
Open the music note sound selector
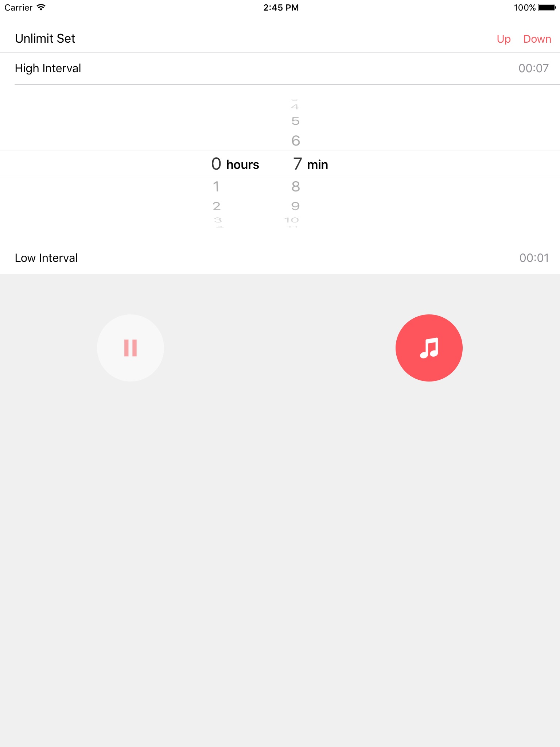pos(429,348)
